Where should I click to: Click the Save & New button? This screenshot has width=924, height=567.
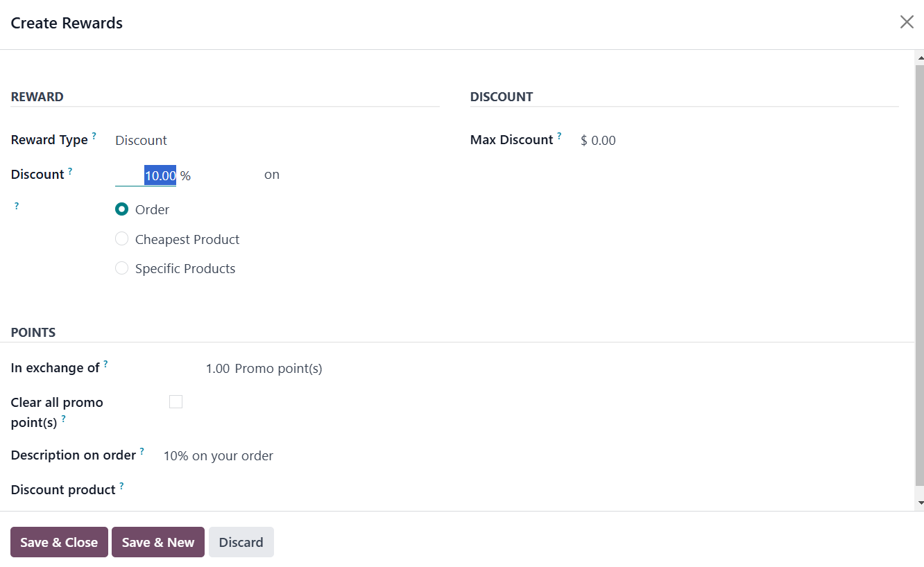pyautogui.click(x=158, y=542)
